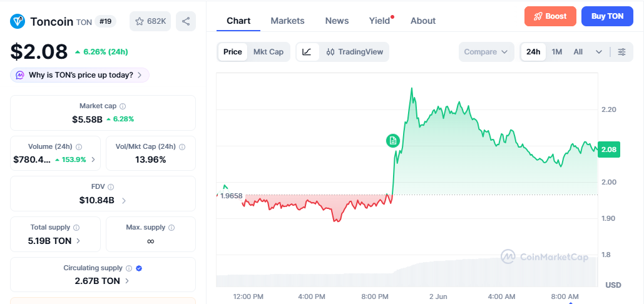
Task: Open the Compare dropdown
Action: point(486,52)
